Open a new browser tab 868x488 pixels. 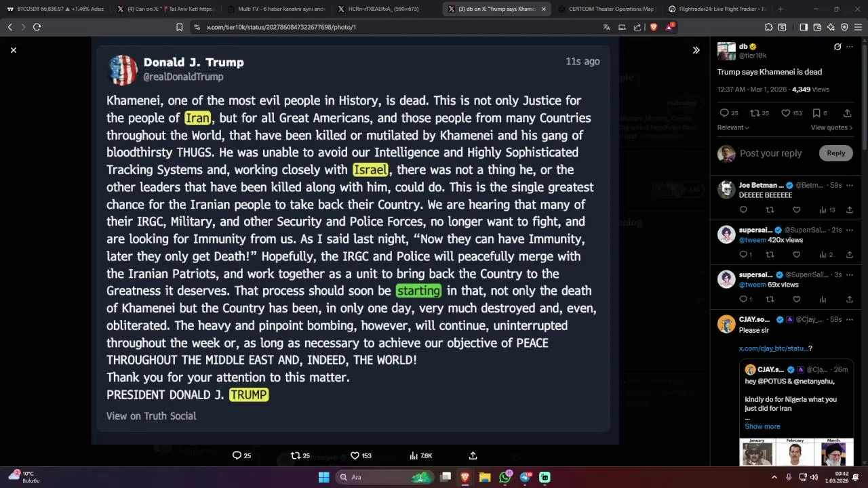click(781, 9)
